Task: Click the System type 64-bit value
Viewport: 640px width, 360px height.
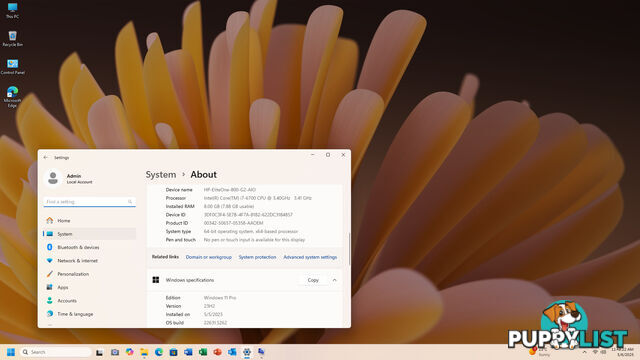Action: 251,231
